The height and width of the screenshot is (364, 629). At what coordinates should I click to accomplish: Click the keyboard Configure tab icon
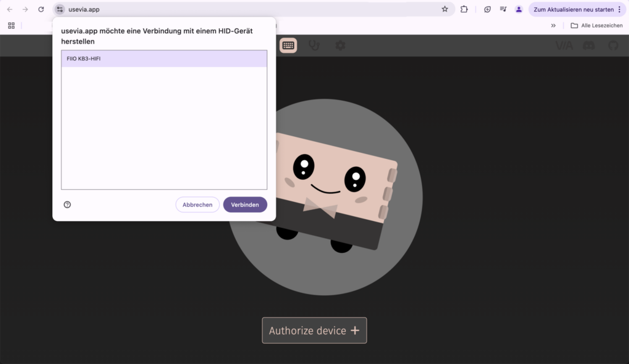point(288,45)
